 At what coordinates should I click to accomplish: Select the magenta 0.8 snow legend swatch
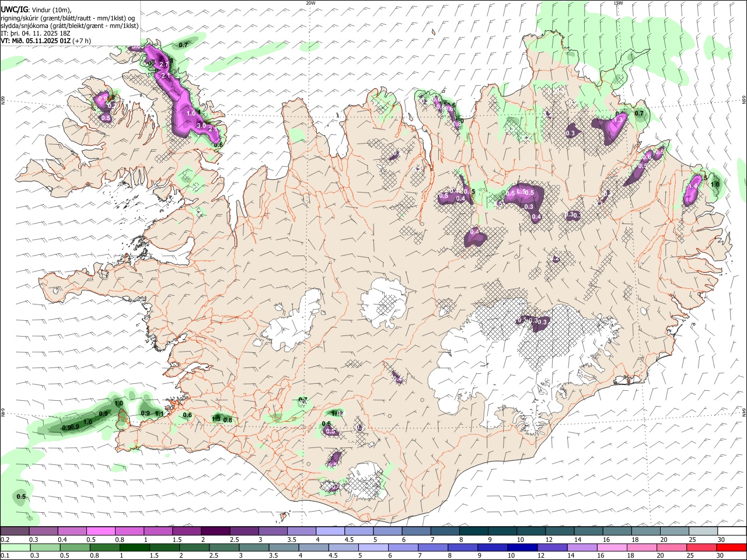[130, 531]
